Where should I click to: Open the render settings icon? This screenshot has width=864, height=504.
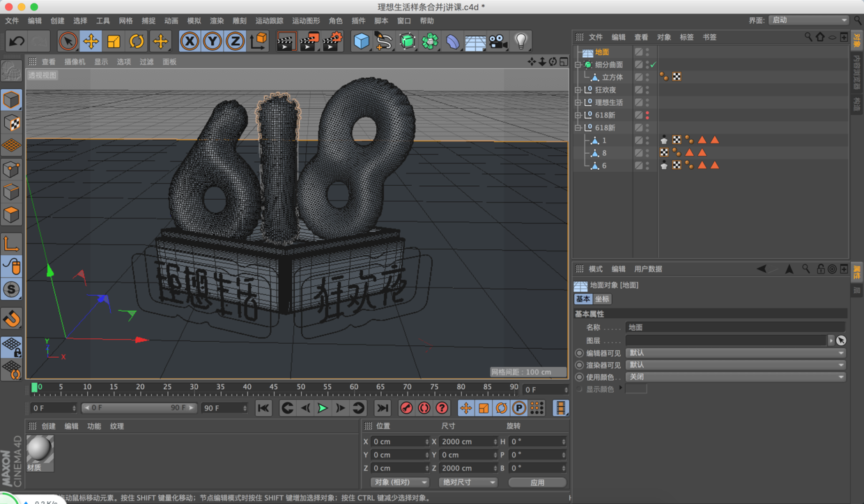pyautogui.click(x=332, y=41)
